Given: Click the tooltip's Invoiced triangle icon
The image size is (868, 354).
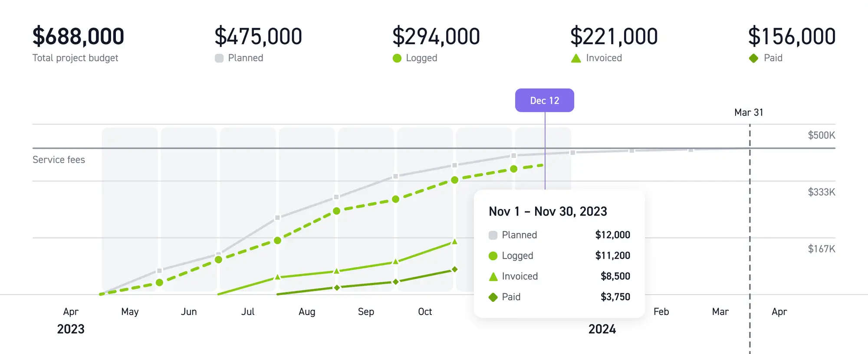Looking at the screenshot, I should point(493,277).
